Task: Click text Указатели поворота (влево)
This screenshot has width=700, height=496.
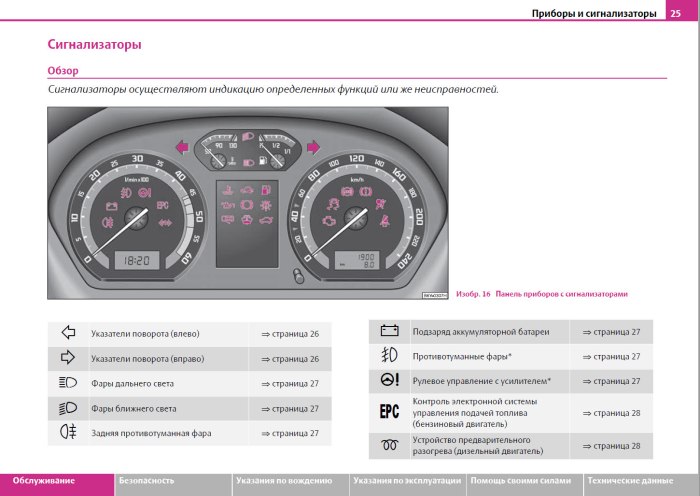Action: pos(145,333)
